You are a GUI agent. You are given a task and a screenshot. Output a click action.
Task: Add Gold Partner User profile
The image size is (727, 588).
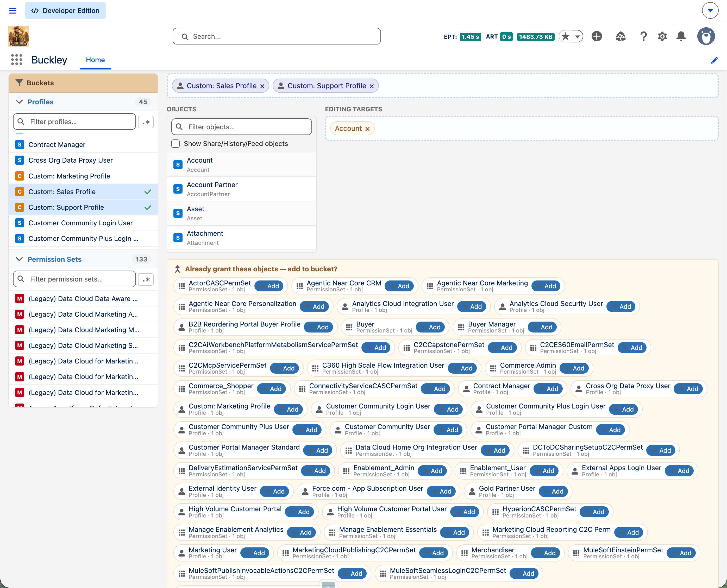point(553,491)
